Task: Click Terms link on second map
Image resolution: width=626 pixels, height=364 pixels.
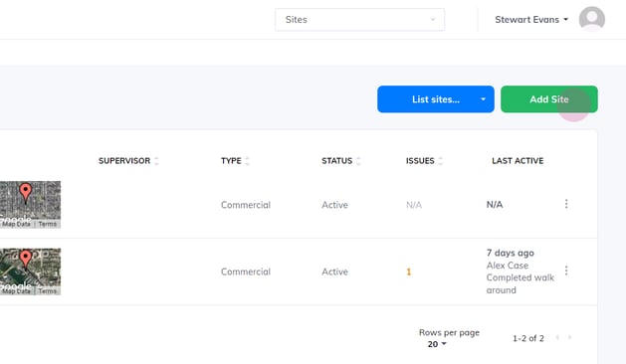Action: pos(48,291)
